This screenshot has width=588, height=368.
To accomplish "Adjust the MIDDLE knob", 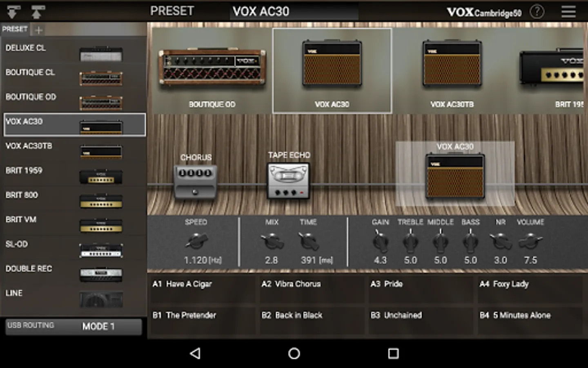I will (441, 241).
